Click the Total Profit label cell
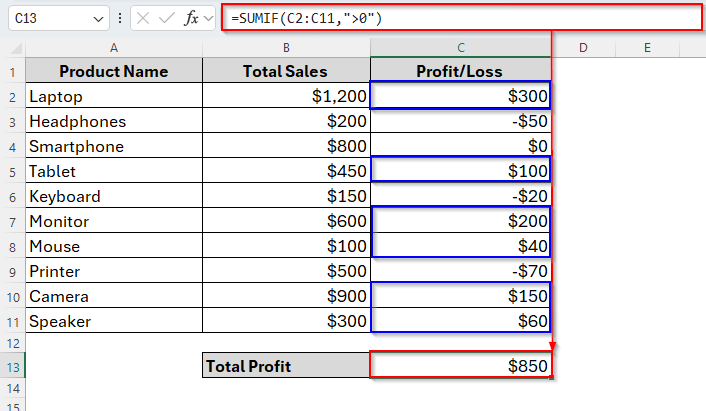Screen dimensions: 706x411 (286, 366)
